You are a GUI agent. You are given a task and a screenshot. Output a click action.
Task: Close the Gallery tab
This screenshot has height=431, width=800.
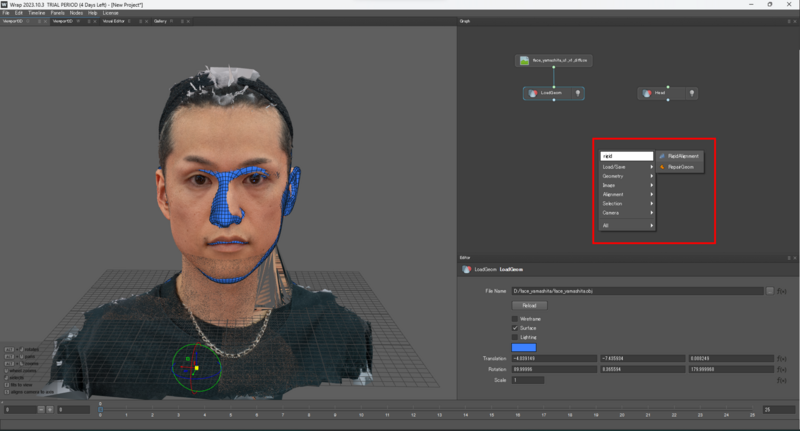pyautogui.click(x=188, y=21)
